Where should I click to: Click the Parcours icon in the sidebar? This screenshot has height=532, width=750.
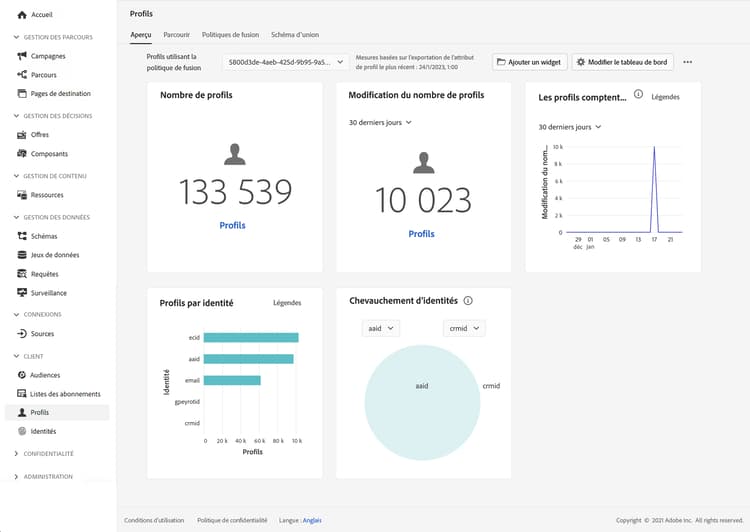point(22,75)
